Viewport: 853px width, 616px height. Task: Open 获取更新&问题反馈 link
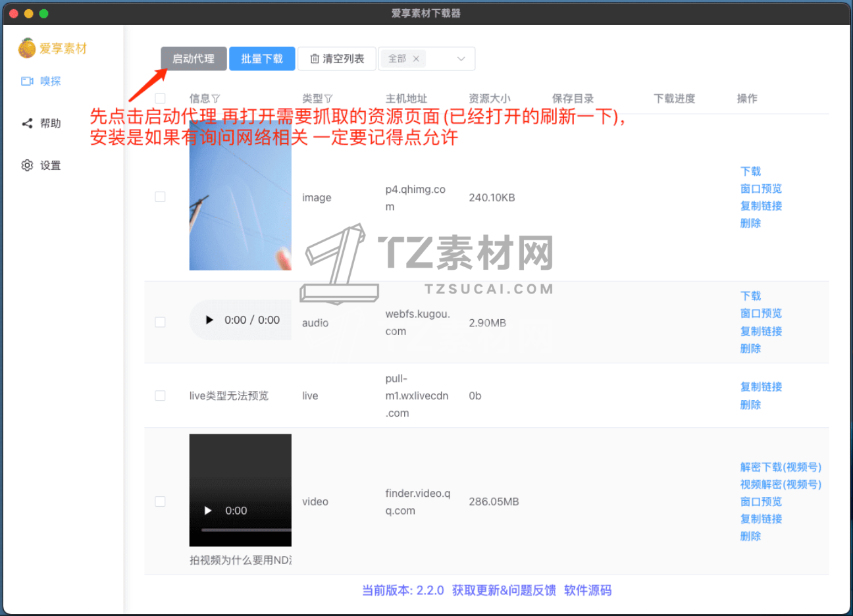click(504, 590)
